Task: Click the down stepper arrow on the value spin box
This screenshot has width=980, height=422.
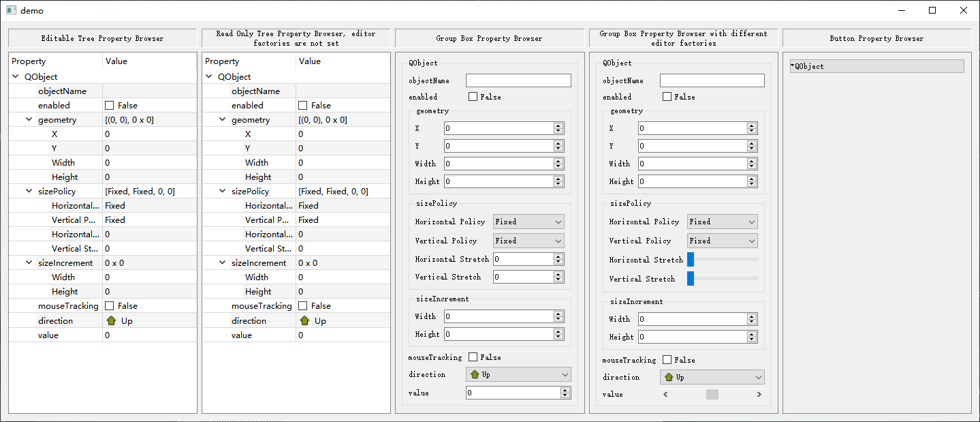Action: pos(566,395)
